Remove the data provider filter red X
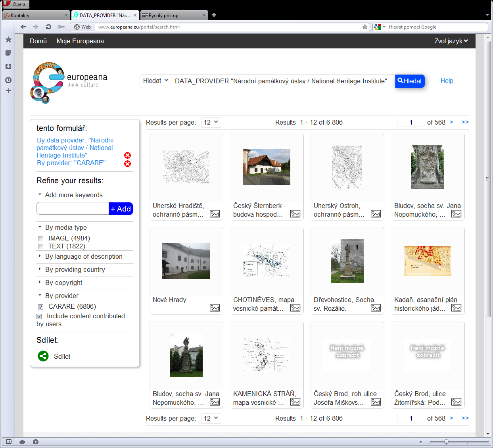Image resolution: width=493 pixels, height=448 pixels. point(128,156)
